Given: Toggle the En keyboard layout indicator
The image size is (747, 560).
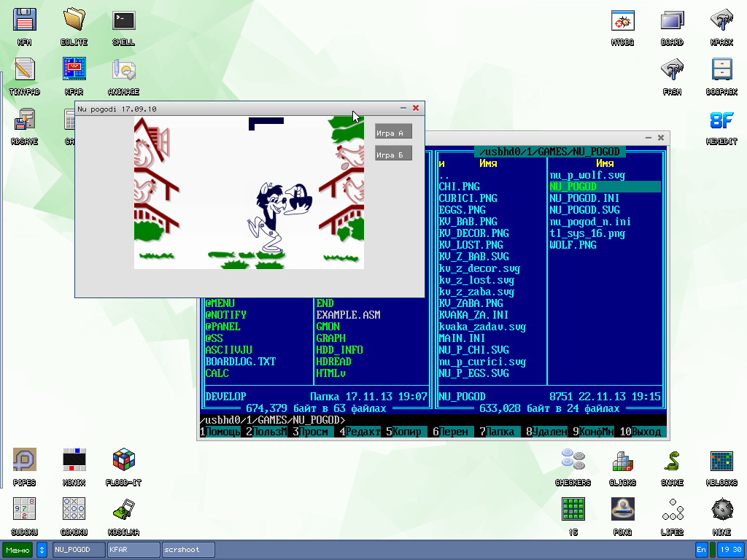Looking at the screenshot, I should tap(701, 549).
